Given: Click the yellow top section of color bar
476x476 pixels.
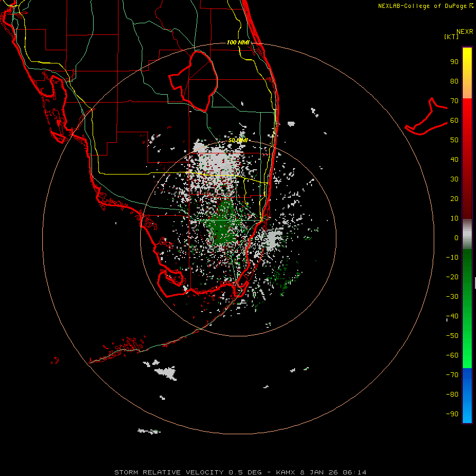Looking at the screenshot, I should pyautogui.click(x=467, y=73).
